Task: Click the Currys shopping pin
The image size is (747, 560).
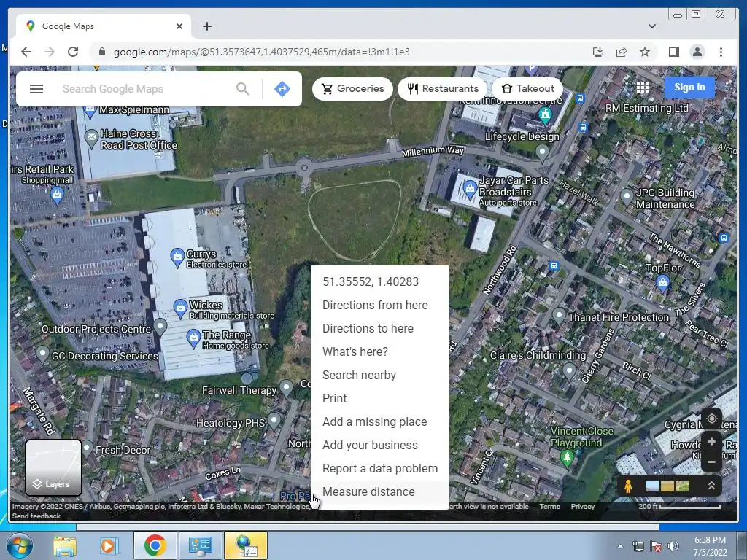Action: 177,257
